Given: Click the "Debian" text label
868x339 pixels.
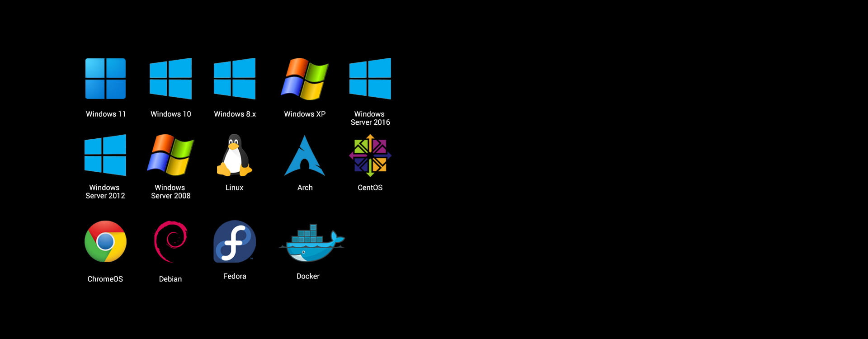Looking at the screenshot, I should [x=170, y=279].
